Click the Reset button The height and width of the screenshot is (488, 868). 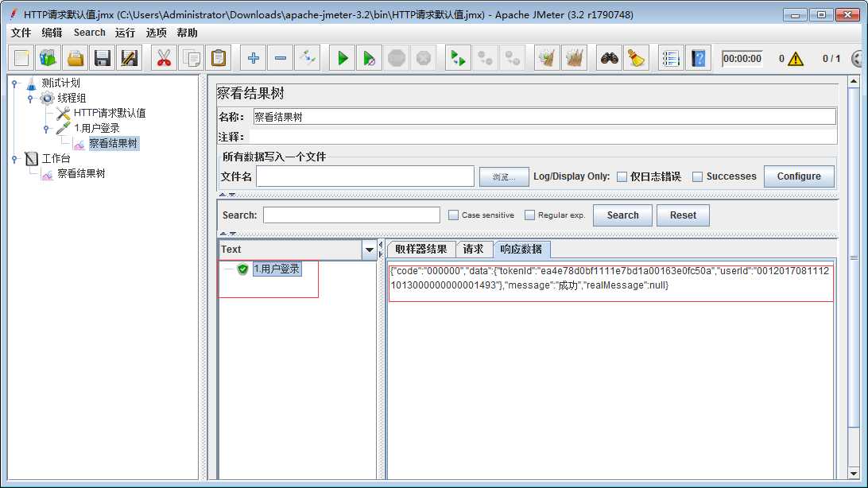(683, 215)
